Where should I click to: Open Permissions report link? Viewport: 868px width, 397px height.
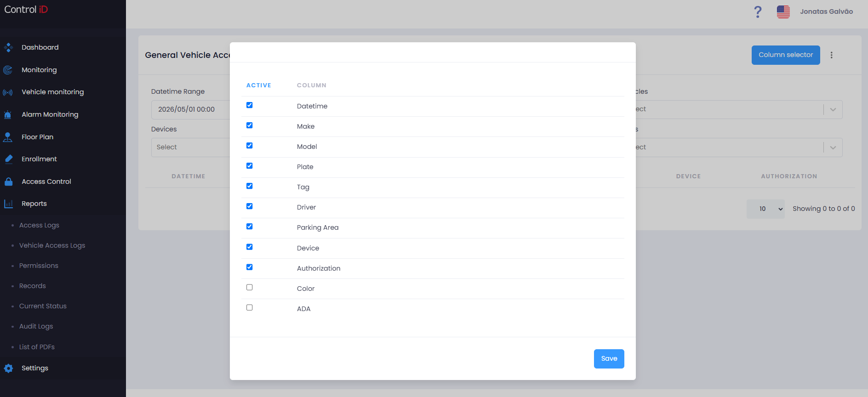(39, 266)
